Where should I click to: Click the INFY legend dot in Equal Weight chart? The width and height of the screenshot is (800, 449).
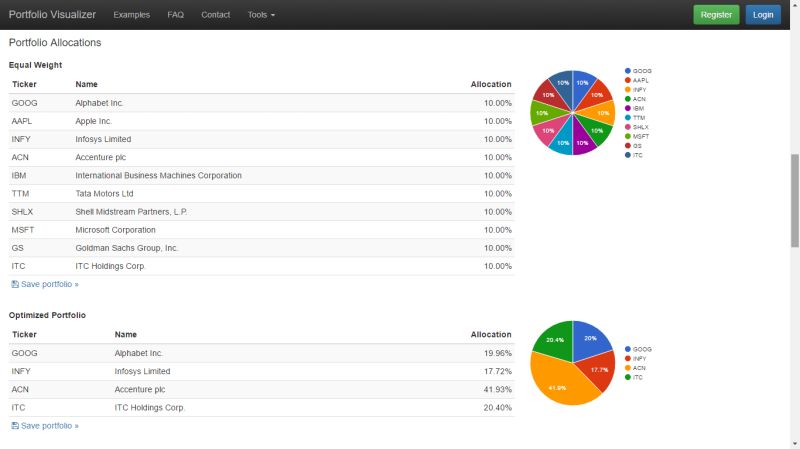point(628,89)
